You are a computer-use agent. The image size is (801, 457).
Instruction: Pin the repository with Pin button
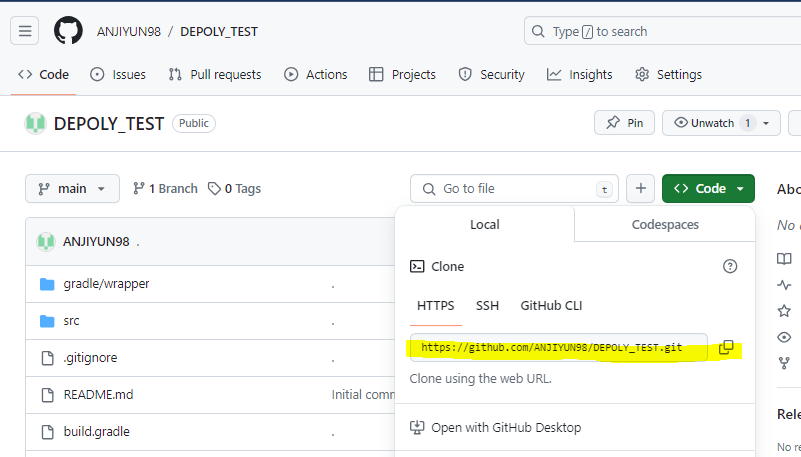[x=624, y=123]
